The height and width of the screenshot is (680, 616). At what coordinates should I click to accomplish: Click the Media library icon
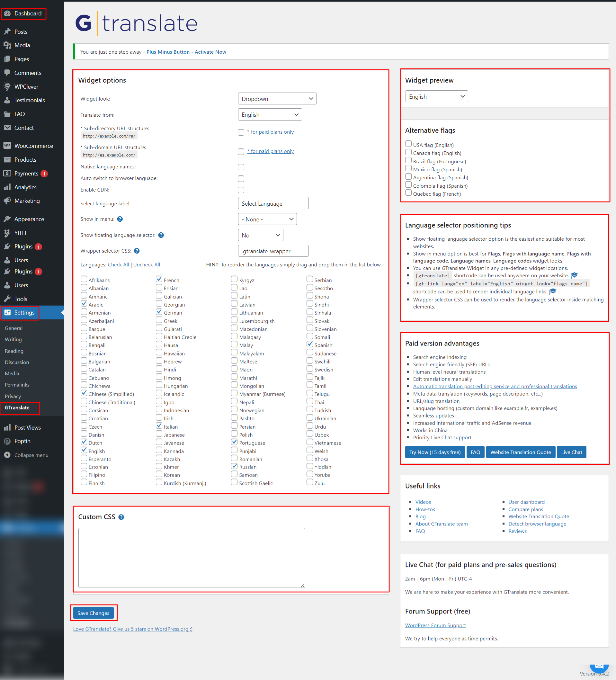pyautogui.click(x=7, y=45)
